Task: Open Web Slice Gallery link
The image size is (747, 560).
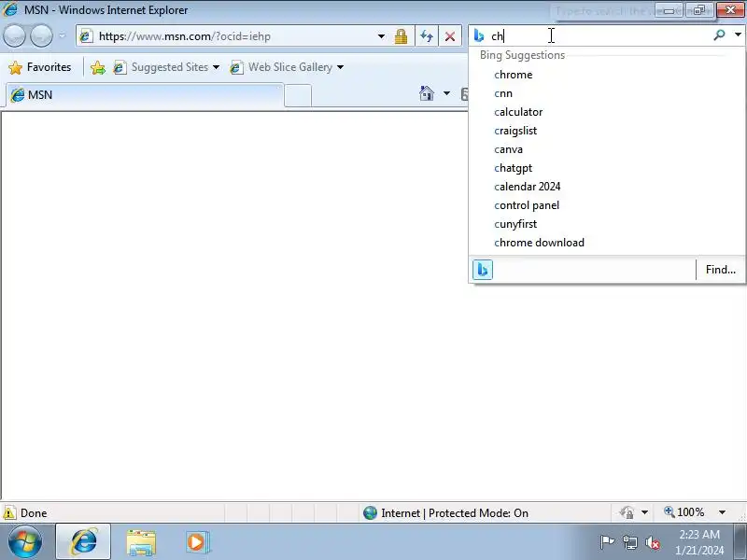Action: [282, 67]
